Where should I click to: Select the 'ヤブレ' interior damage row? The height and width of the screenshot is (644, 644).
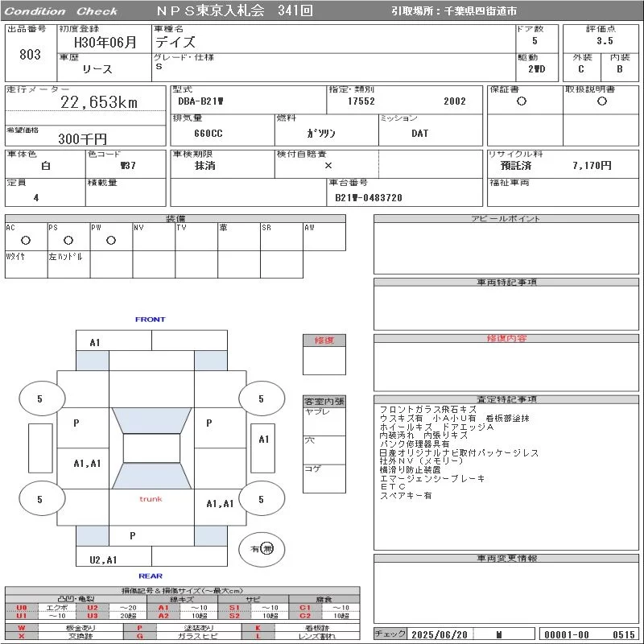(x=324, y=422)
